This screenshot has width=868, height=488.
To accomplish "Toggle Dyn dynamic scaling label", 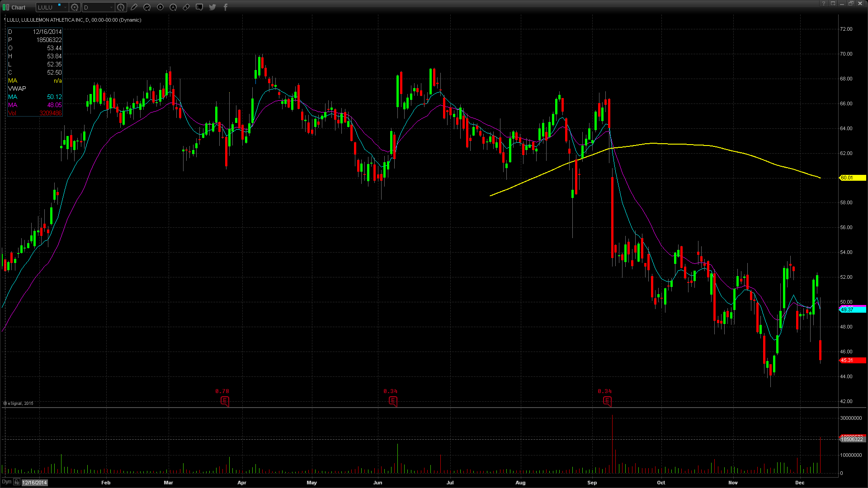I will pos(7,482).
